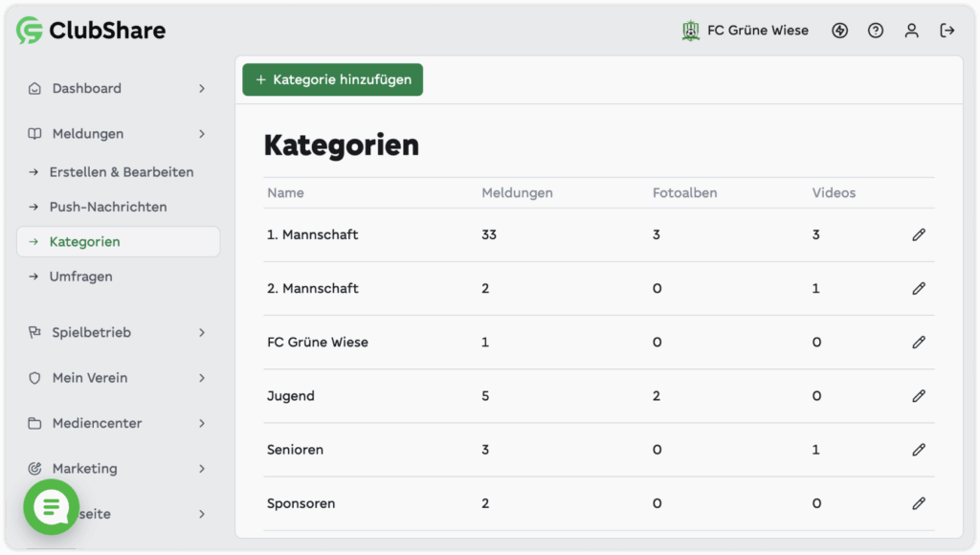Screen dimensions: 980x555
Task: Click the Mein Verein shield icon
Action: [34, 378]
